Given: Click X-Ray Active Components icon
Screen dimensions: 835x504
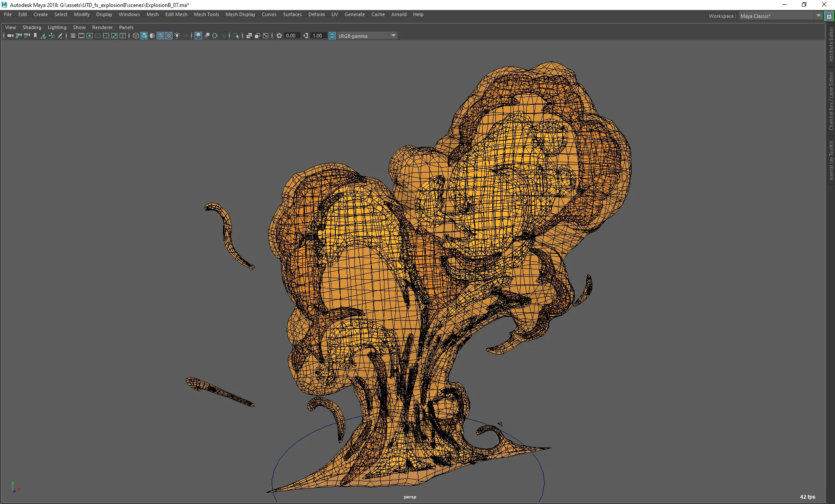Looking at the screenshot, I should click(257, 36).
